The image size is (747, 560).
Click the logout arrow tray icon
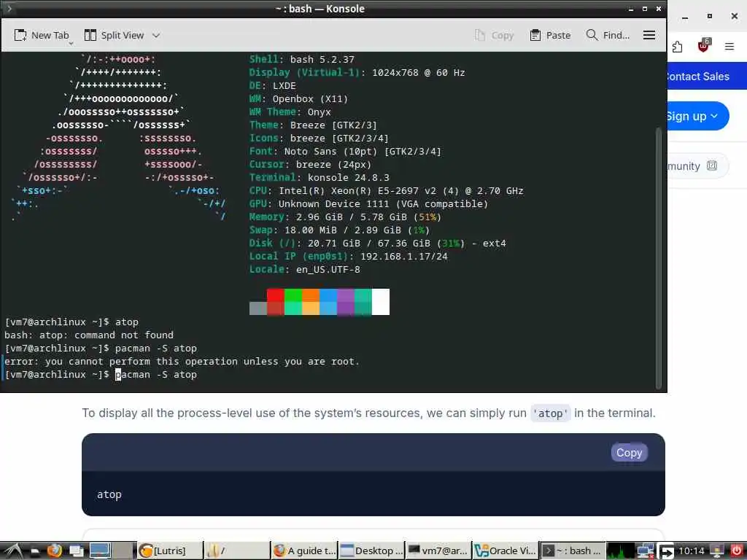tap(666, 551)
